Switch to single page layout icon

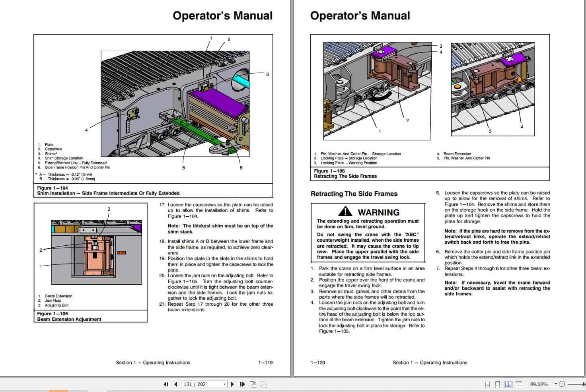coord(487,384)
